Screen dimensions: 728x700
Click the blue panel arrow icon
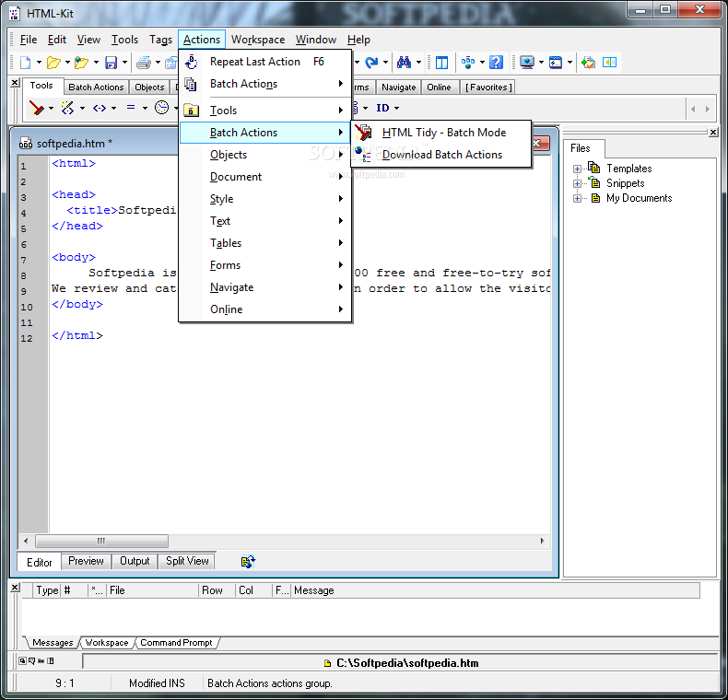pos(609,63)
